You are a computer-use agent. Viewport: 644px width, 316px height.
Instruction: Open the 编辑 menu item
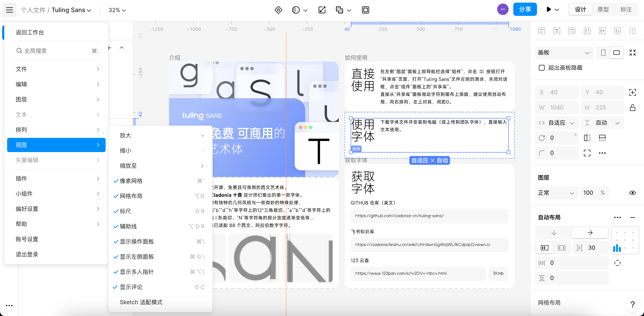[56, 84]
